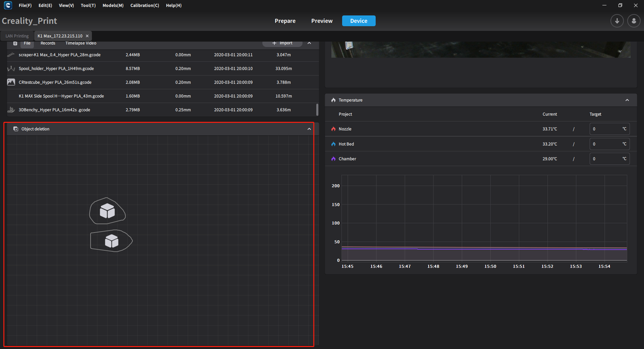Click the Chamber target temperature field
This screenshot has height=349, width=644.
(x=609, y=159)
